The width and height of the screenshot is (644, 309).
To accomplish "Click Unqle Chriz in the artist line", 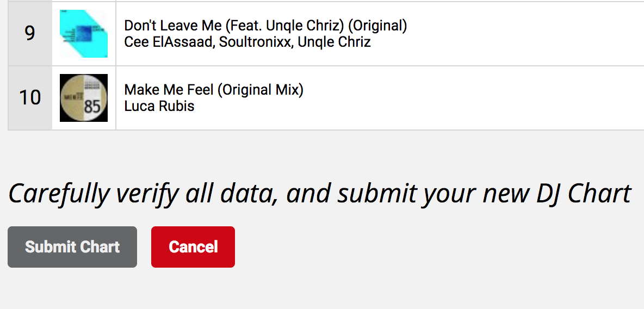I will pyautogui.click(x=334, y=42).
